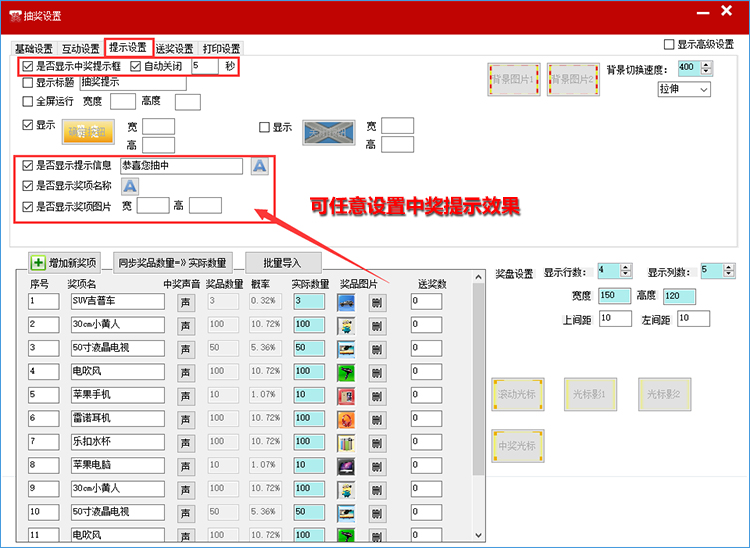Click the 恭喜您抽中 prompt text field
Image resolution: width=750 pixels, height=548 pixels.
pyautogui.click(x=180, y=166)
